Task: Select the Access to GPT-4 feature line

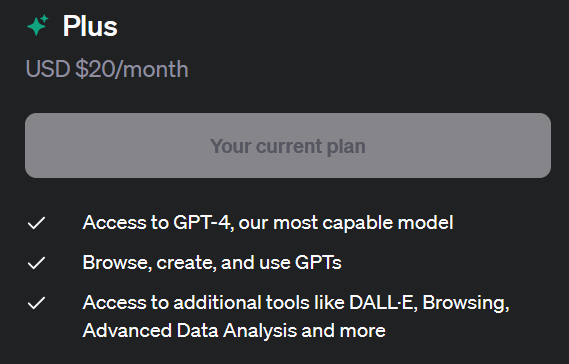Action: click(x=268, y=222)
